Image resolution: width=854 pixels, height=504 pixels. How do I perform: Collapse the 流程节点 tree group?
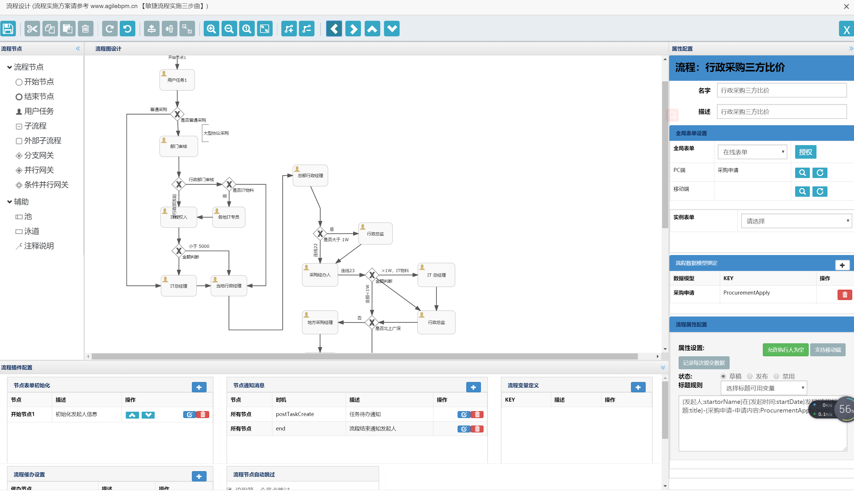coord(10,67)
